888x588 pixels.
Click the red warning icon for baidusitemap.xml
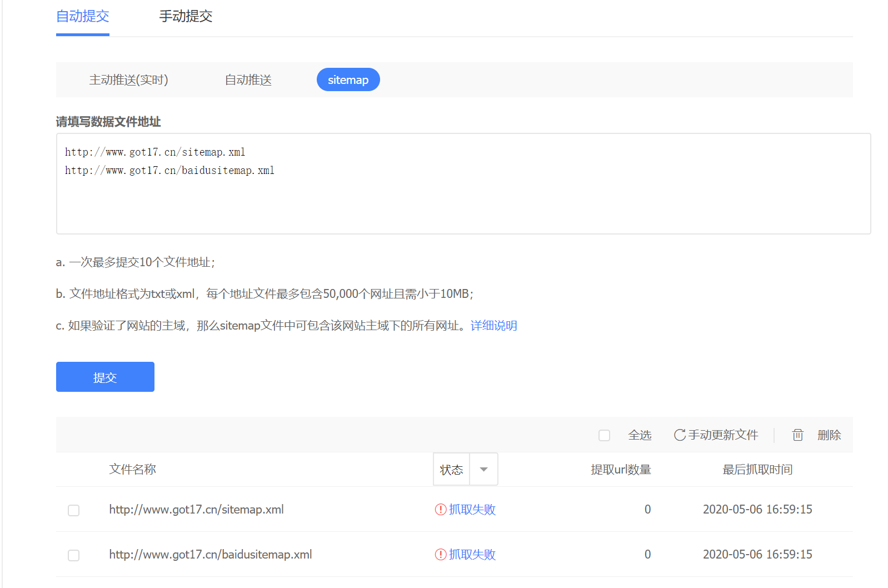pos(441,555)
